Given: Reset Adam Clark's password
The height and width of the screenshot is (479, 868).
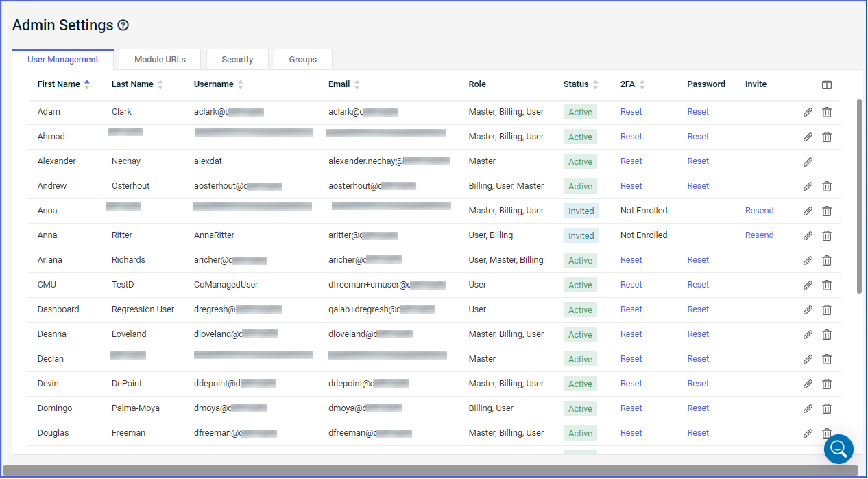Looking at the screenshot, I should [x=697, y=112].
